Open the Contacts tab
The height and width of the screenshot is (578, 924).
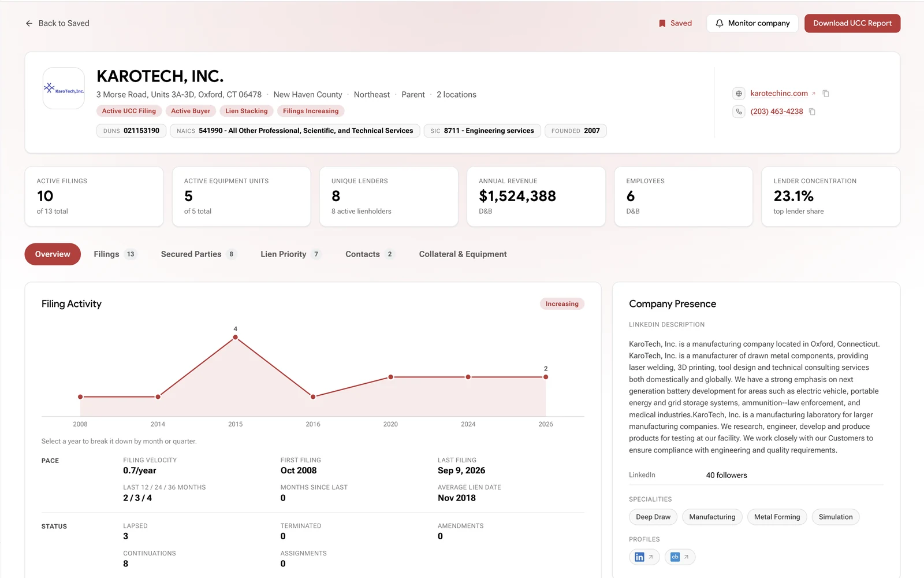[x=370, y=254]
